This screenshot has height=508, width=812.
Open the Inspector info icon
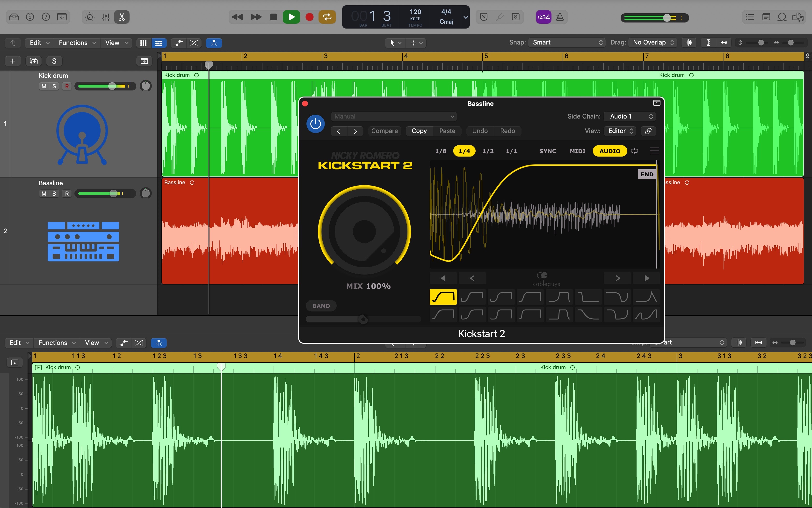coord(30,17)
